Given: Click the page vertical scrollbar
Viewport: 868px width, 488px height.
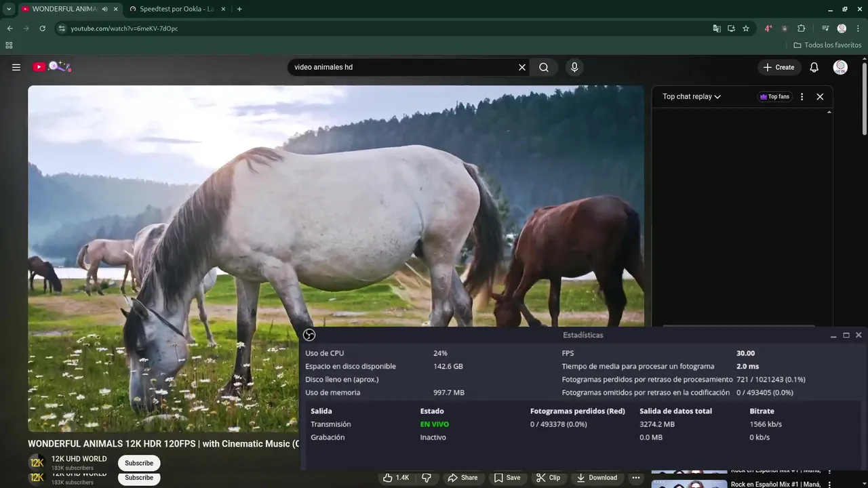Looking at the screenshot, I should 864,98.
